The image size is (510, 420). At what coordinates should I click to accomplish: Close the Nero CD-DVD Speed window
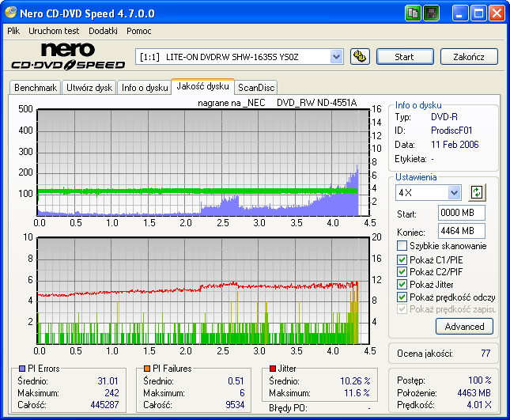[x=497, y=13]
